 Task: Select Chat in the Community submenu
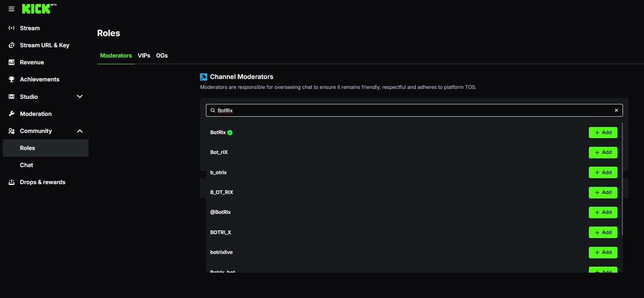[46, 165]
